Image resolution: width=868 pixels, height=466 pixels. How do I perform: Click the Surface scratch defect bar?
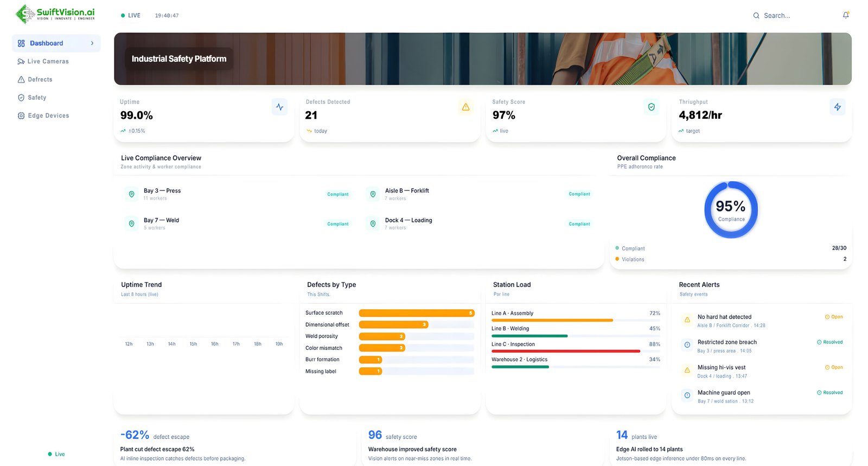click(417, 313)
